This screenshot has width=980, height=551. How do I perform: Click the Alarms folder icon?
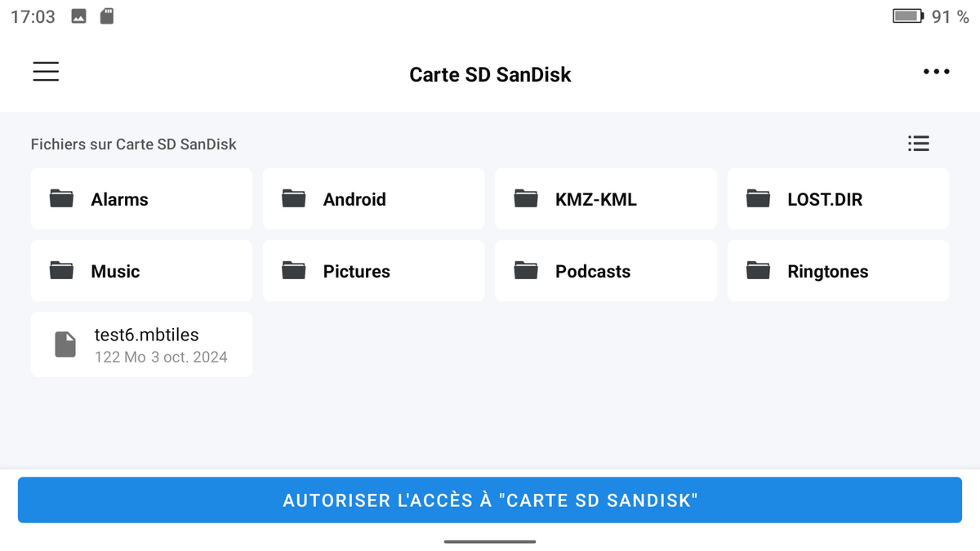[61, 198]
